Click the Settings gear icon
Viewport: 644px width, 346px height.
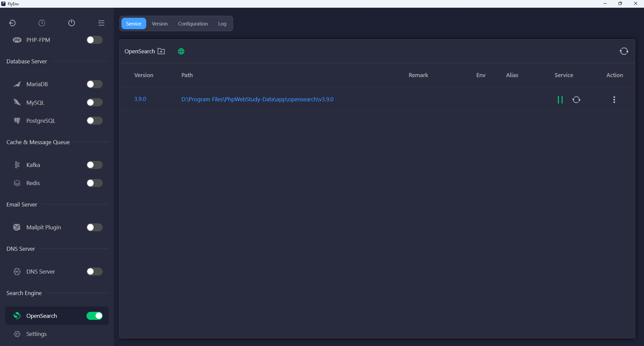(x=17, y=334)
